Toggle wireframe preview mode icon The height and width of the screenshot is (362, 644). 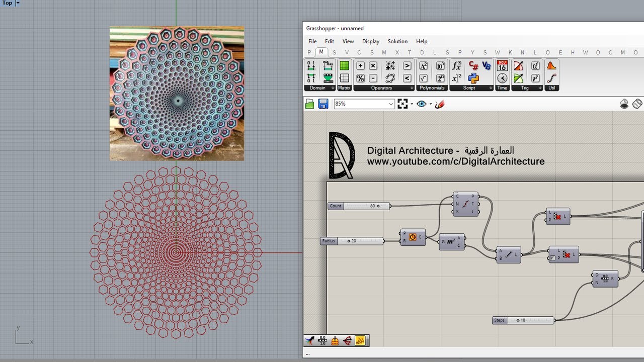click(x=637, y=104)
